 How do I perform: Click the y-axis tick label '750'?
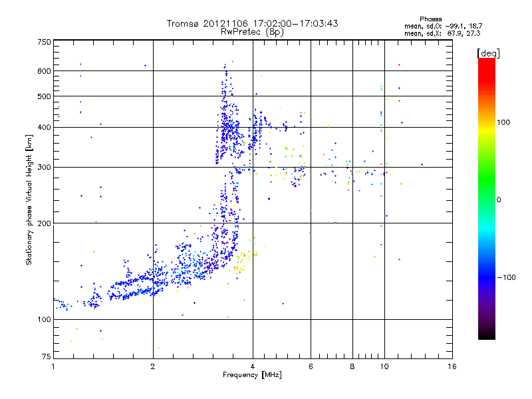pyautogui.click(x=44, y=42)
